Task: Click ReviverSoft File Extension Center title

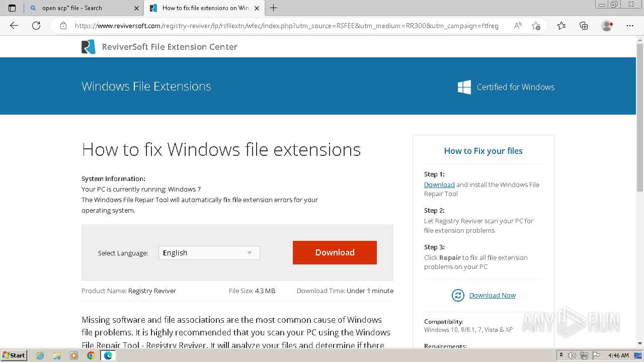Action: tap(170, 47)
